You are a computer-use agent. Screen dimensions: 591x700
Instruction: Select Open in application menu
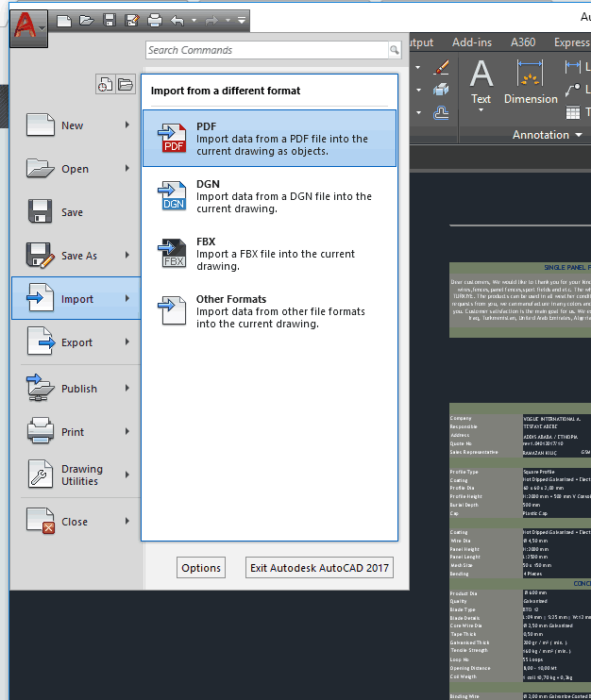(x=76, y=169)
